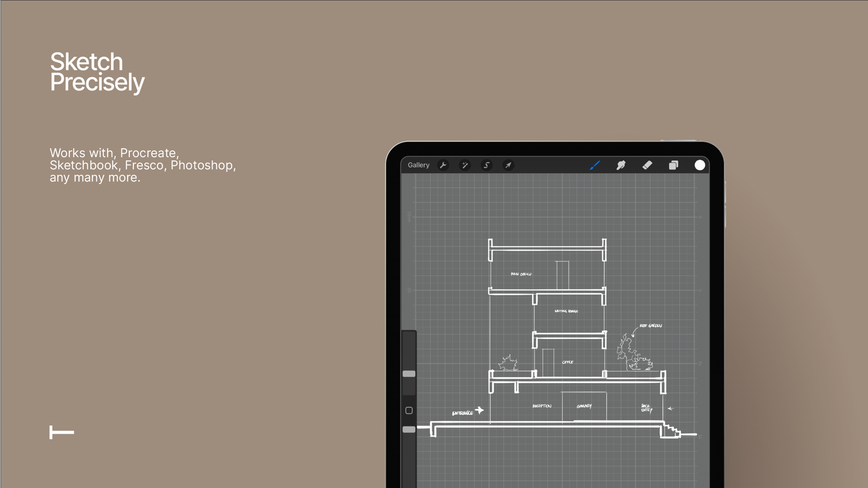The image size is (868, 488).
Task: Tap the square Modify sidebar button
Action: 409,410
